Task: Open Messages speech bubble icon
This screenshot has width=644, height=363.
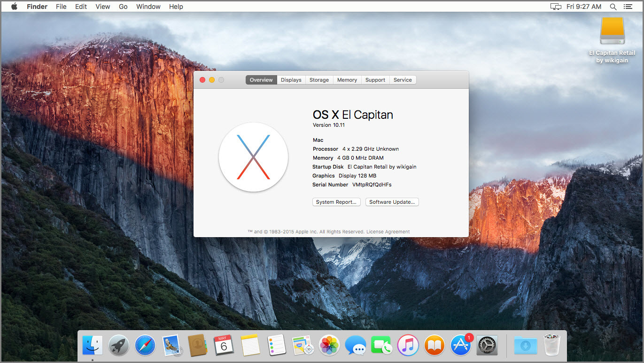Action: (x=356, y=346)
